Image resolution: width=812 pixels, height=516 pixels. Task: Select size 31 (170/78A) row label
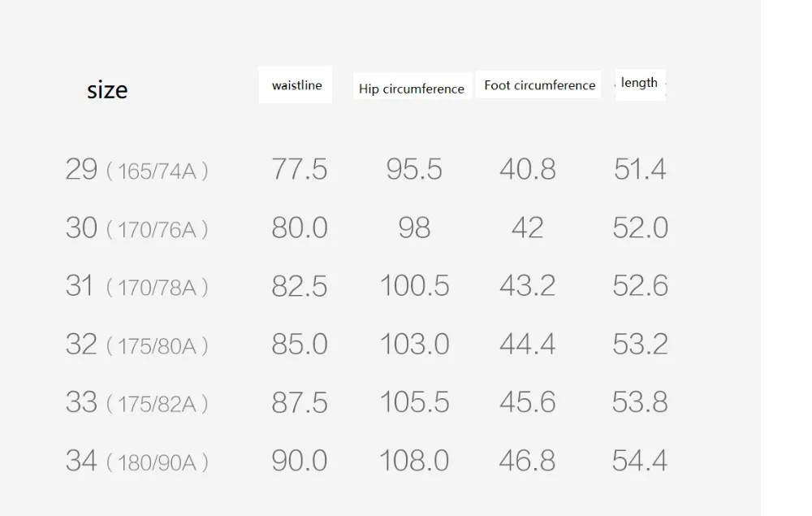click(x=136, y=286)
